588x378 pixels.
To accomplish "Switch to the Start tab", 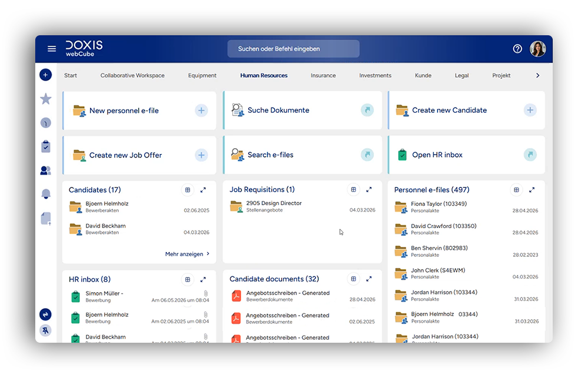I will click(71, 75).
